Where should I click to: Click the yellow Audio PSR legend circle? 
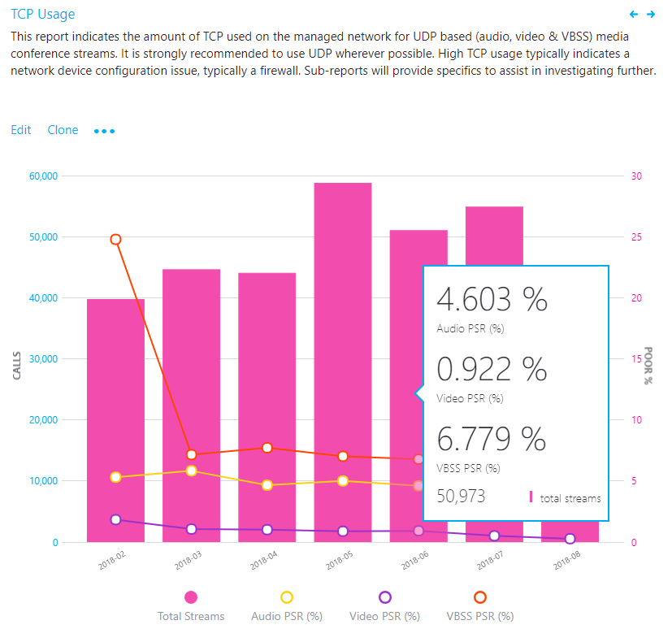point(286,596)
